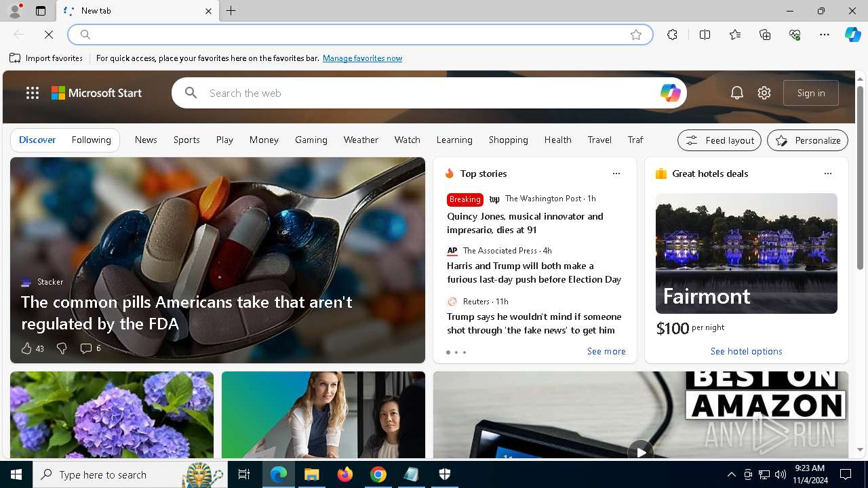Stop loading the page with the X icon
Image resolution: width=868 pixels, height=488 pixels.
click(49, 35)
